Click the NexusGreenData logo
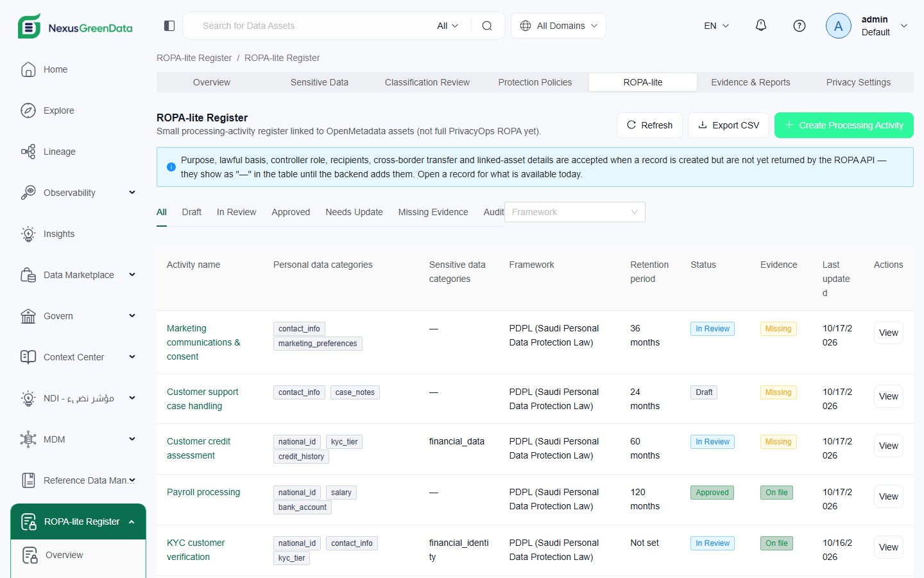 [x=75, y=26]
